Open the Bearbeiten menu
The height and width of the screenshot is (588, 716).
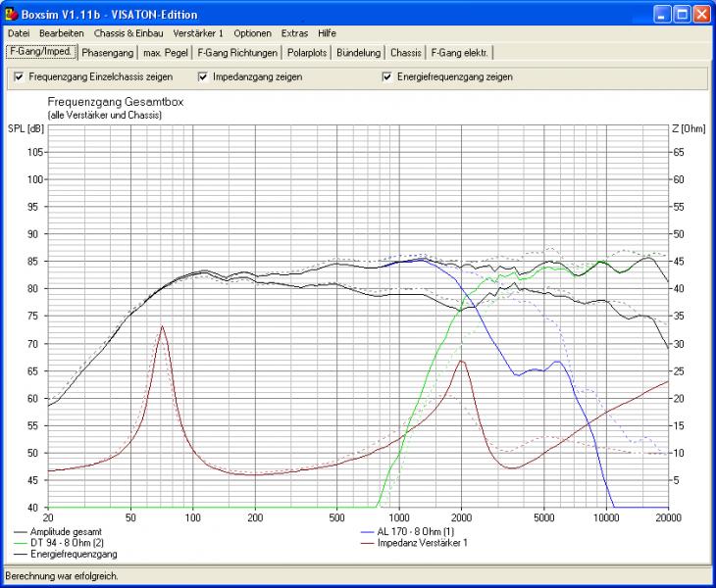coord(62,33)
